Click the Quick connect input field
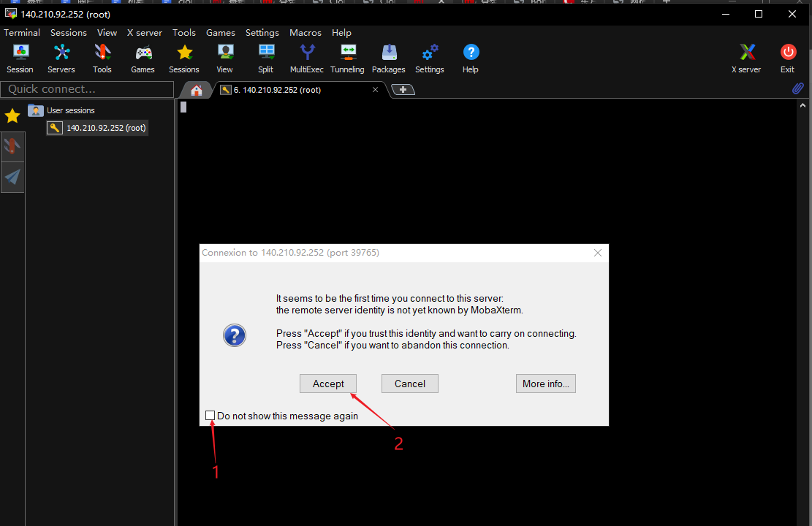 click(x=86, y=89)
